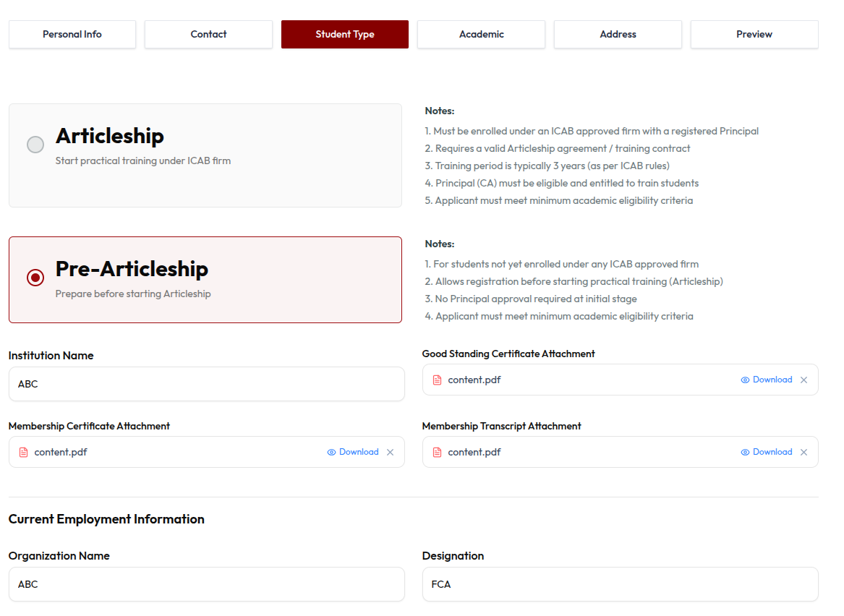844x616 pixels.
Task: Click the Designation field containing FCA
Action: coord(620,584)
